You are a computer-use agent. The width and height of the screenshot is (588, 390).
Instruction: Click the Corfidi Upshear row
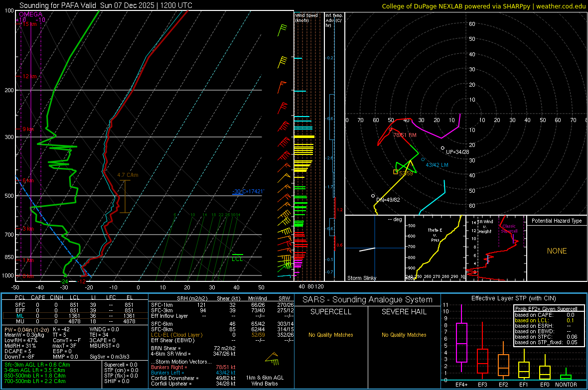[x=193, y=383]
